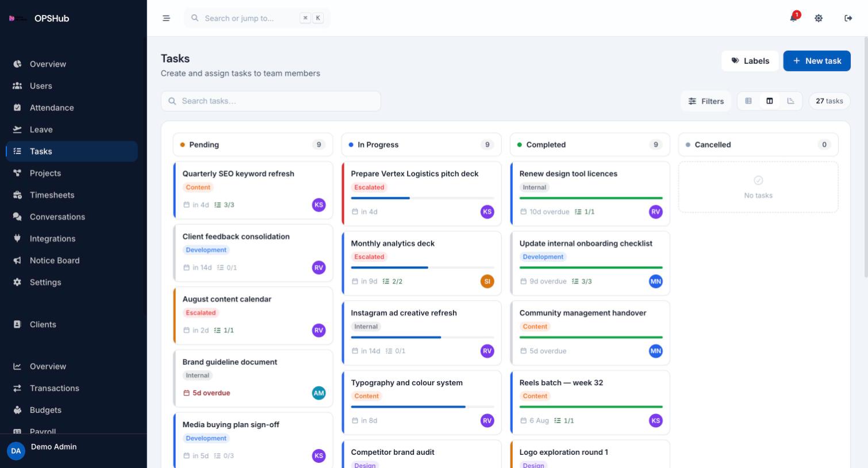Select the board view toggle

click(x=770, y=101)
